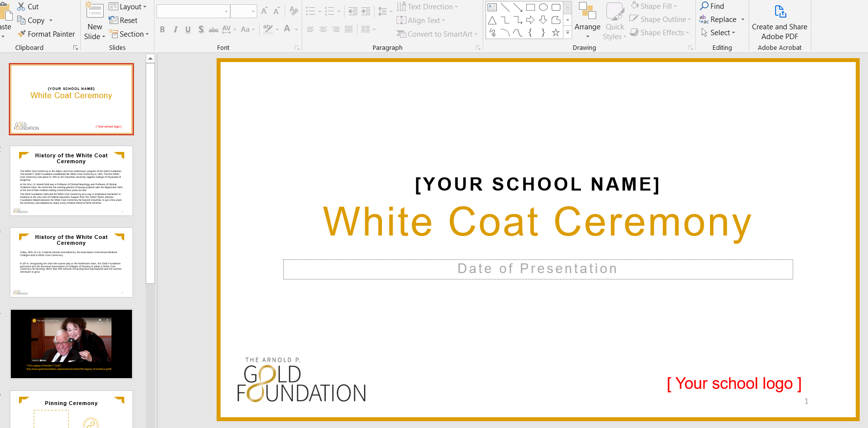Open the Select dropdown in Editing

(718, 33)
